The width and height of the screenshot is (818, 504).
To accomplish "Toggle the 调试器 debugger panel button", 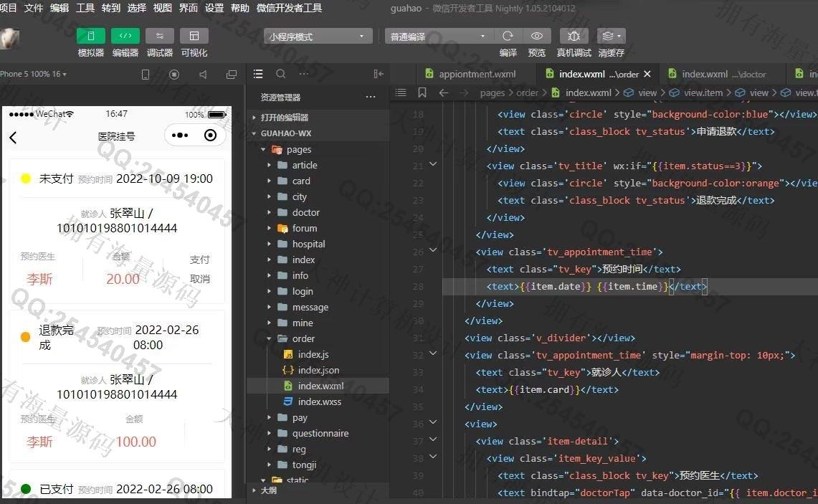I will point(160,36).
